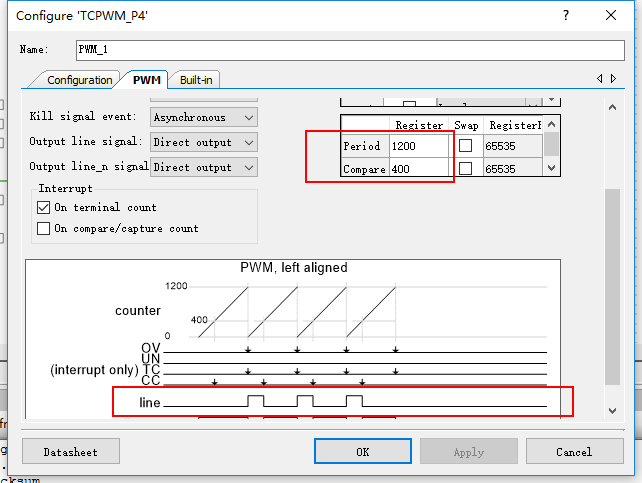
Task: Switch to the Built-in tab
Action: point(195,80)
